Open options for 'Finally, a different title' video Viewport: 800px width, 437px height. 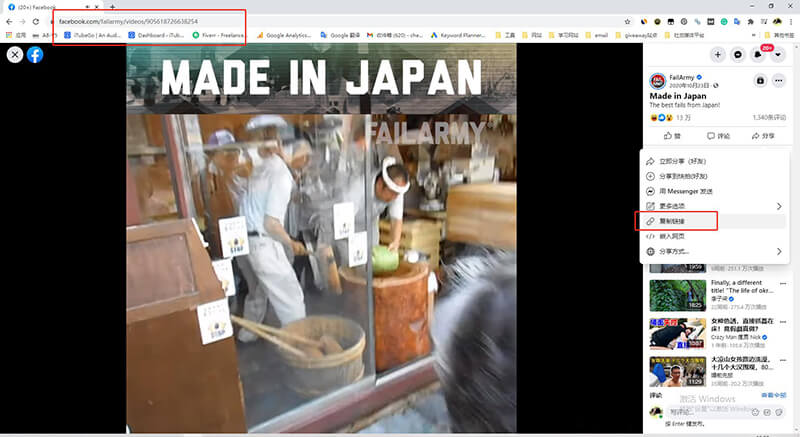[783, 284]
